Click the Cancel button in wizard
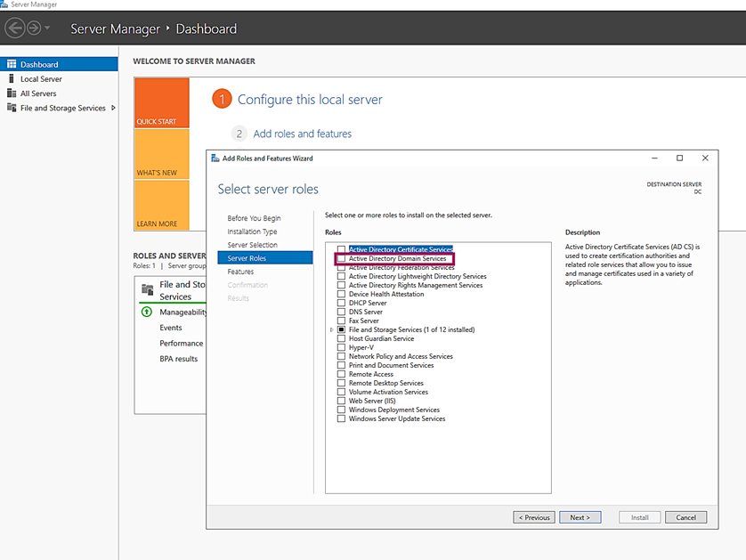Image resolution: width=746 pixels, height=560 pixels. [x=685, y=517]
